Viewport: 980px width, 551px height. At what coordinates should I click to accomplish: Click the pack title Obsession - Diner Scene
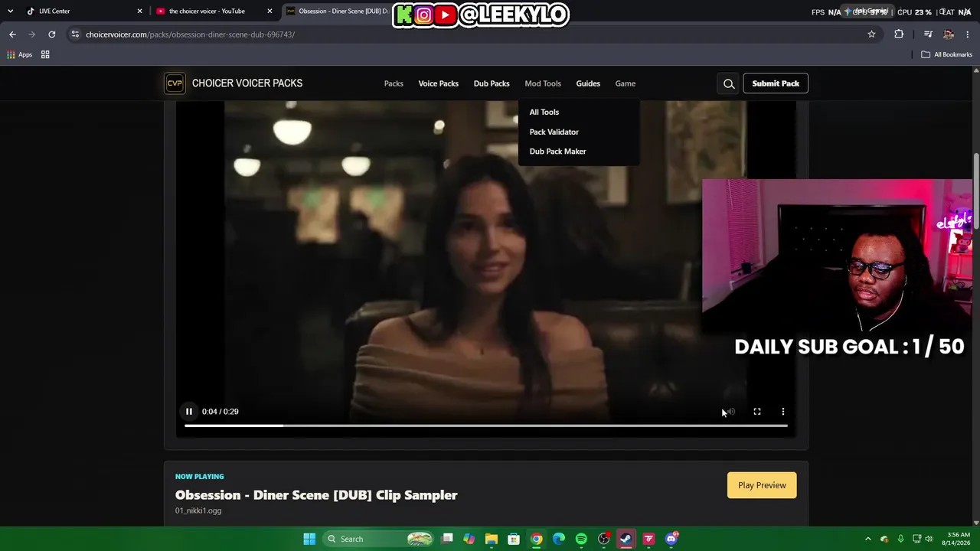point(316,495)
